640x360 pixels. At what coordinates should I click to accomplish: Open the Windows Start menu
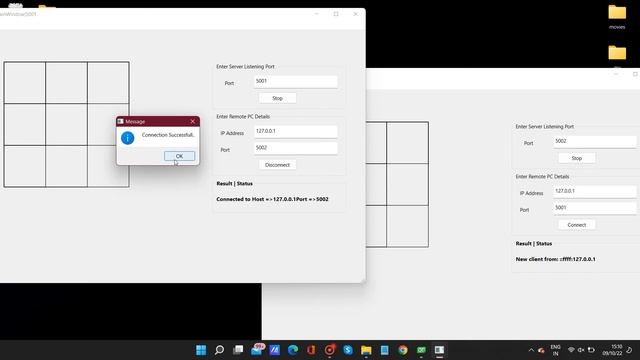(201, 350)
